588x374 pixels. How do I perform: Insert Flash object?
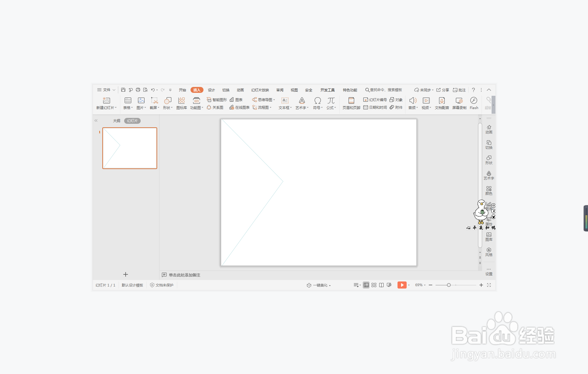474,100
